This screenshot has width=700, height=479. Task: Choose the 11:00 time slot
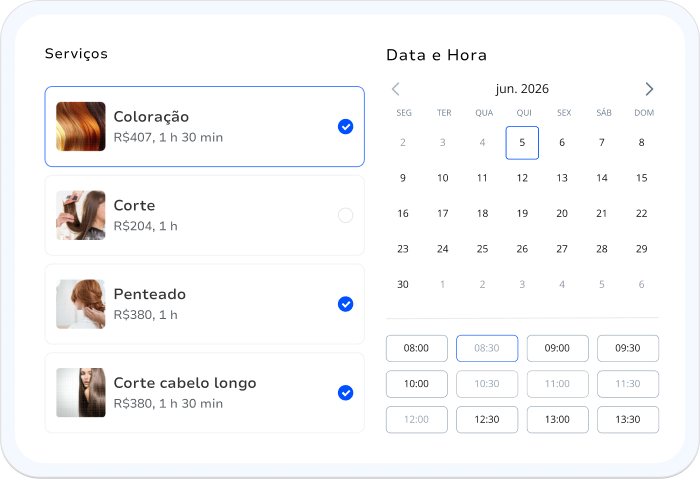click(558, 384)
